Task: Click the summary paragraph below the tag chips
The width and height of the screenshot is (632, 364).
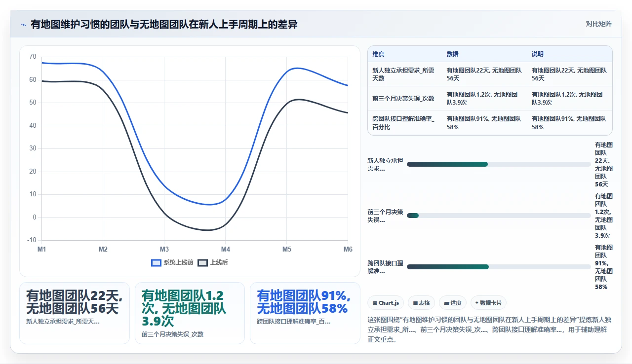Action: (x=490, y=329)
